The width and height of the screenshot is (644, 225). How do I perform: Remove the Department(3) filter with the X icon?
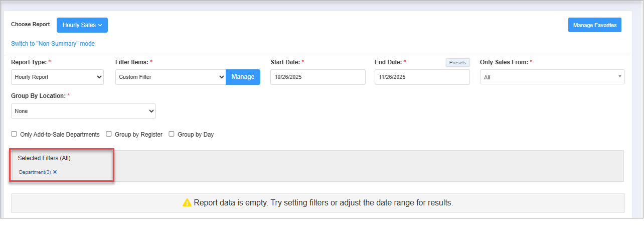(55, 172)
